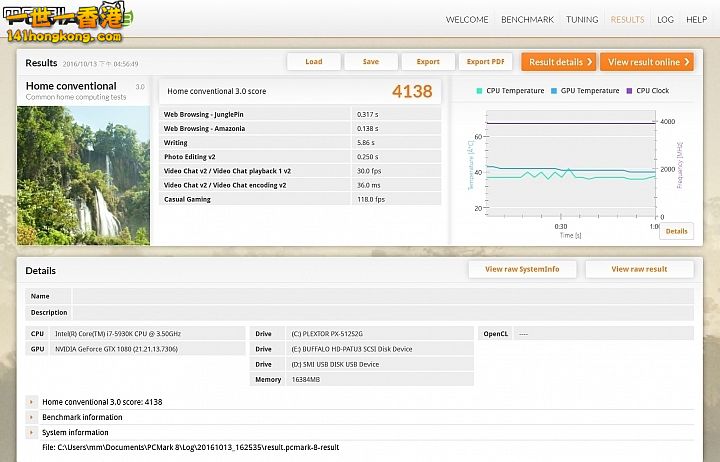Click the (C:) PLEXTOR drive entry
This screenshot has width=720, height=462.
point(327,334)
